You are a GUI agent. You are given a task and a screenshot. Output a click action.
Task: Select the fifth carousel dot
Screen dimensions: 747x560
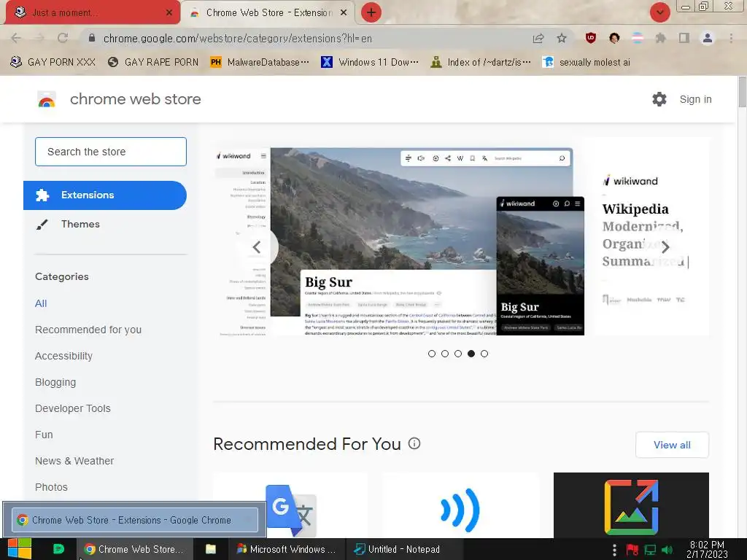pyautogui.click(x=484, y=354)
